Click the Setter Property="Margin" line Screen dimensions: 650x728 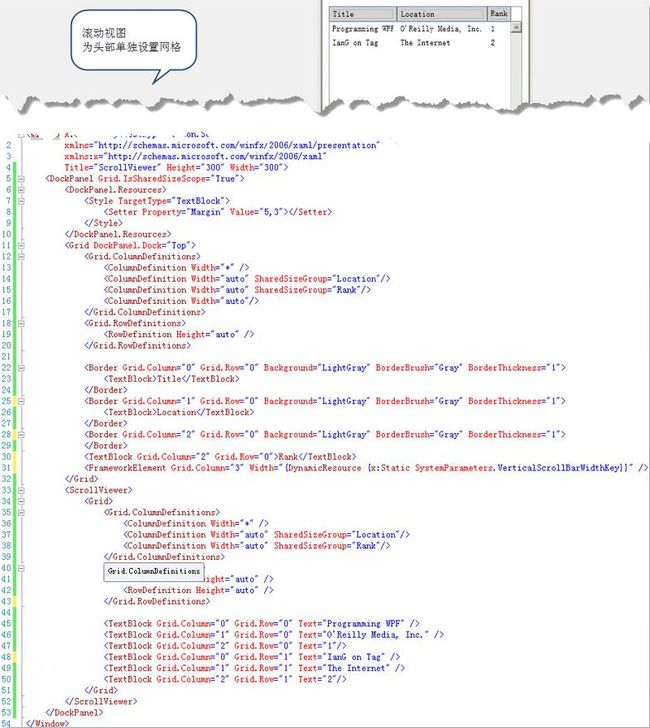[x=218, y=212]
